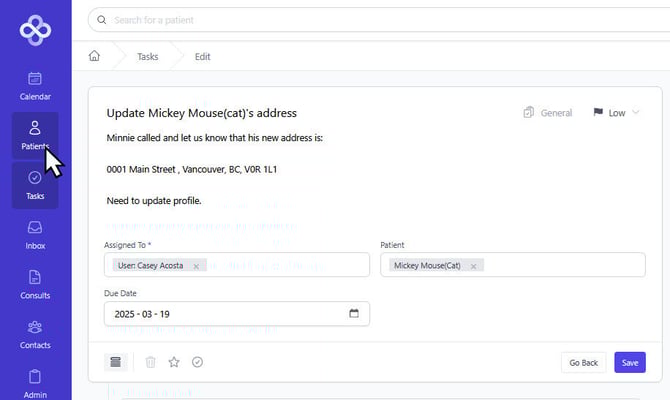The width and height of the screenshot is (670, 400).
Task: Mark the task complete with checkmark
Action: (197, 362)
